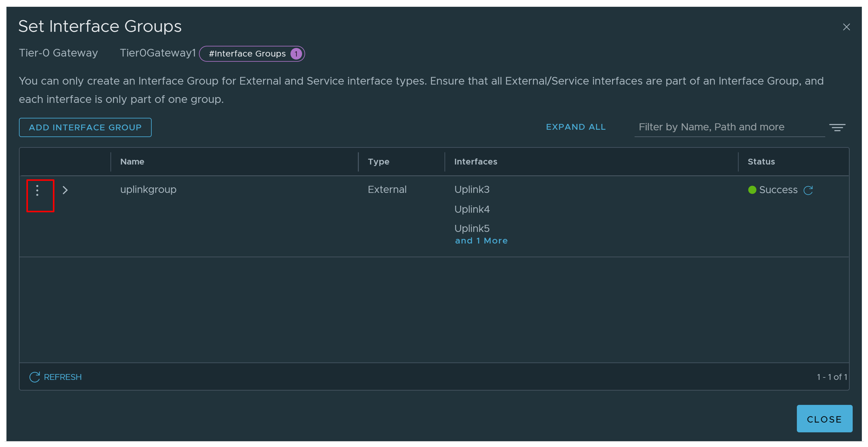Click the #Interface Groups tag pill

point(247,54)
